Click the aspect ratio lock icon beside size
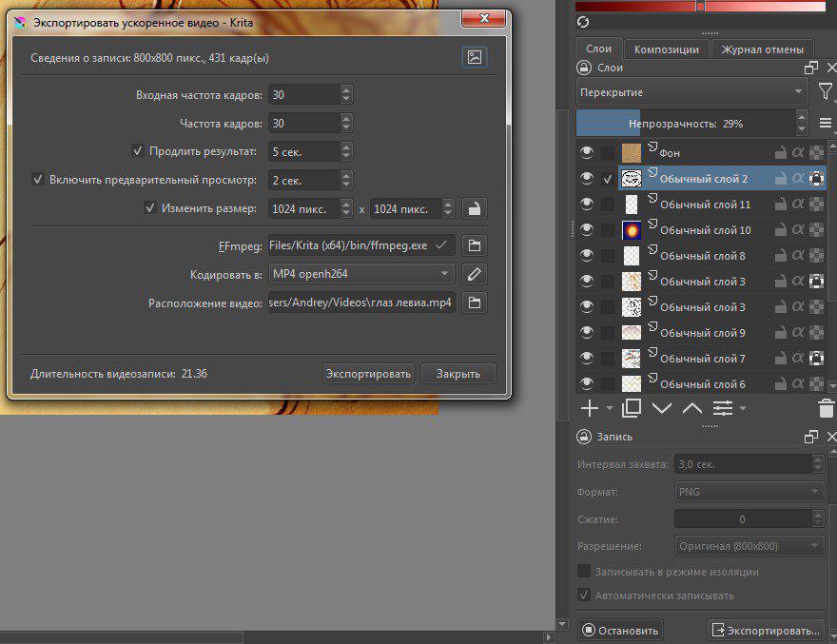 point(474,208)
